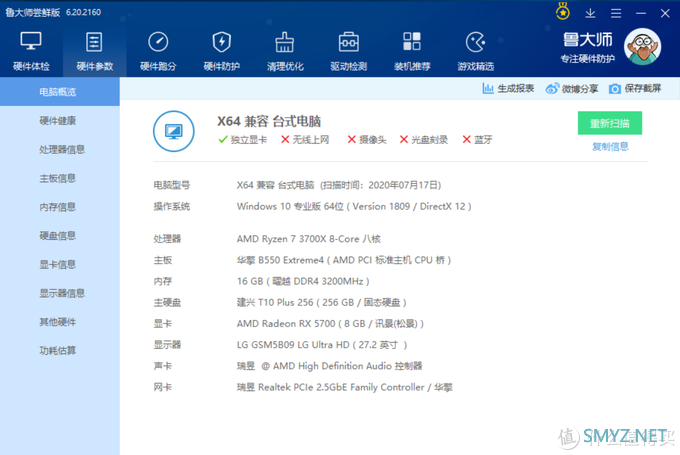Open 硬盘信息 in the sidebar

[60, 236]
